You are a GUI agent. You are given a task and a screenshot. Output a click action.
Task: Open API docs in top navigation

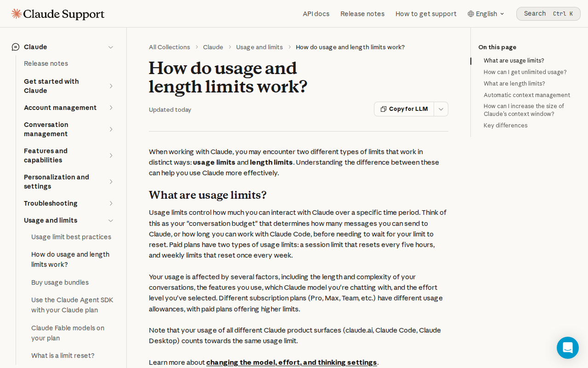pyautogui.click(x=316, y=14)
